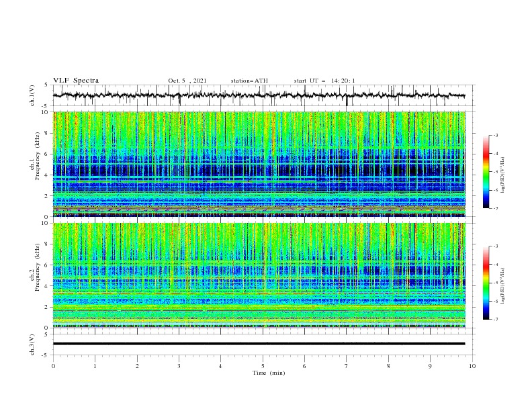532x411 pixels.
Task: Click the "VLF Spectra" title text
Action: (x=76, y=81)
